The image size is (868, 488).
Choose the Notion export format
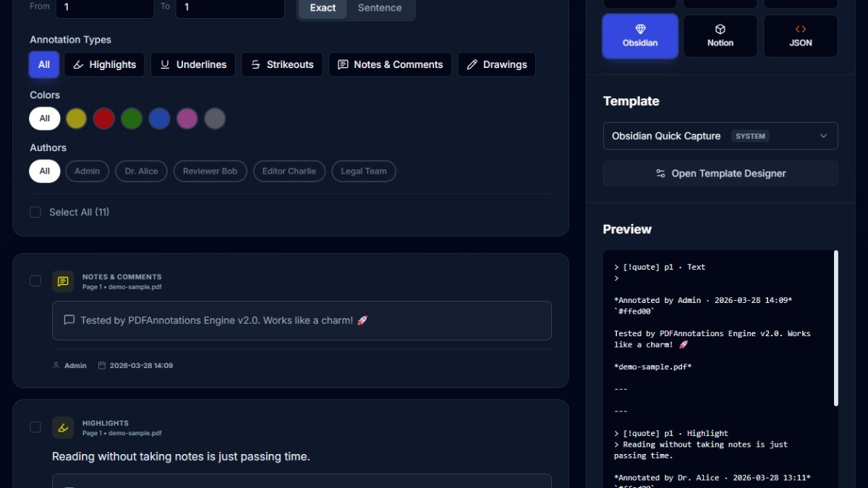pyautogui.click(x=720, y=36)
